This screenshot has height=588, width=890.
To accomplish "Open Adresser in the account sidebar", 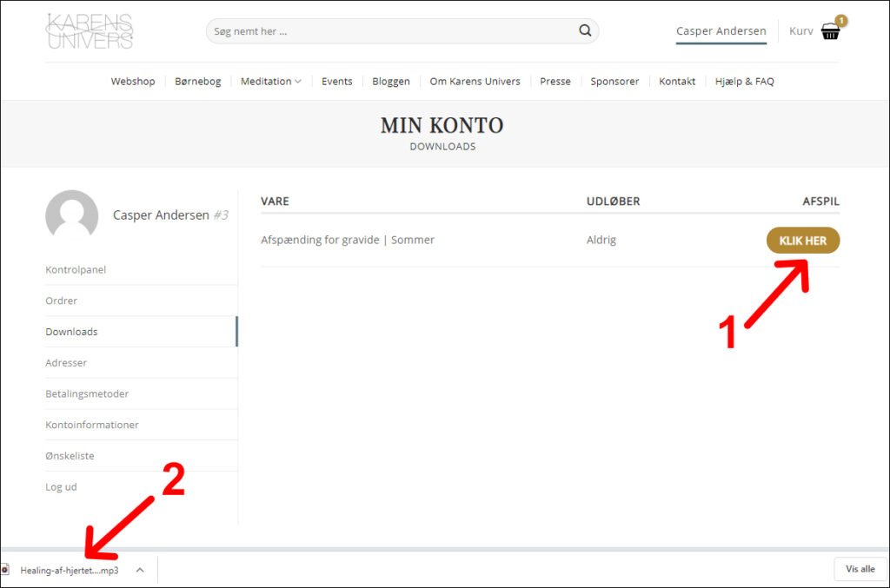I will pos(66,363).
